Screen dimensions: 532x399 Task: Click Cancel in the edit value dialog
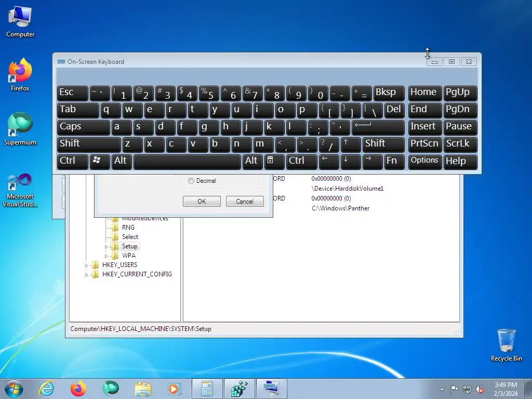click(245, 201)
